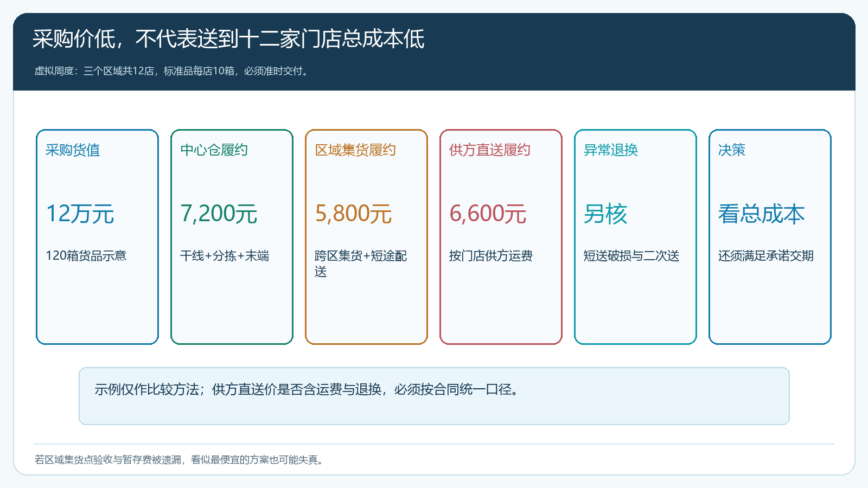Click the 还须满足承诺交期 description
The width and height of the screenshot is (868, 488).
tap(766, 256)
